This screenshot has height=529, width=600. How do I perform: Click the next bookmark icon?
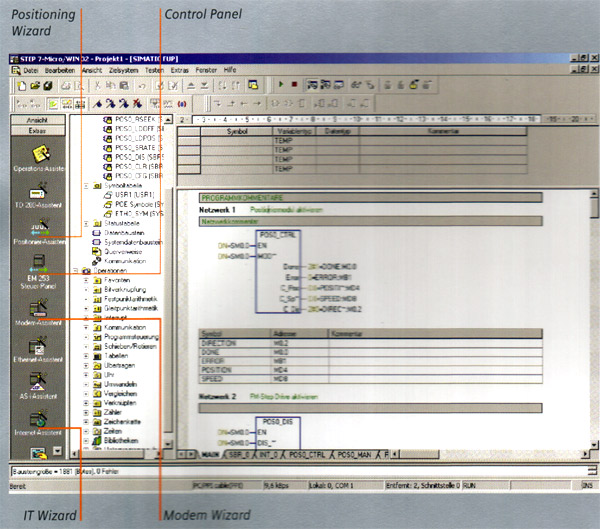click(111, 103)
